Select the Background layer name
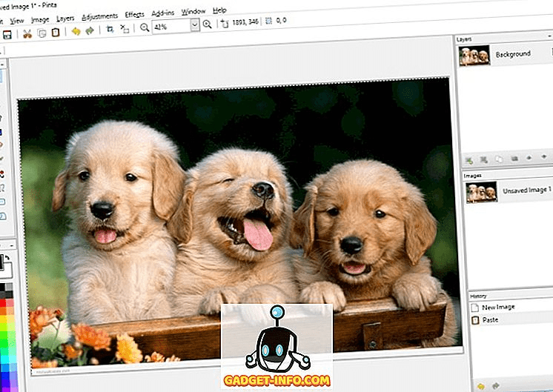 point(513,54)
